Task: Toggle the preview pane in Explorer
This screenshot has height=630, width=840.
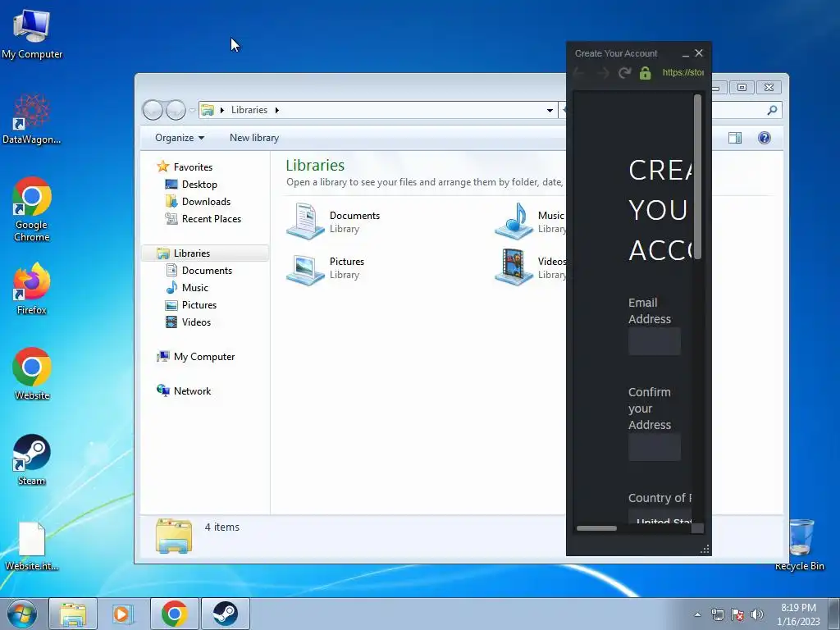Action: (735, 138)
